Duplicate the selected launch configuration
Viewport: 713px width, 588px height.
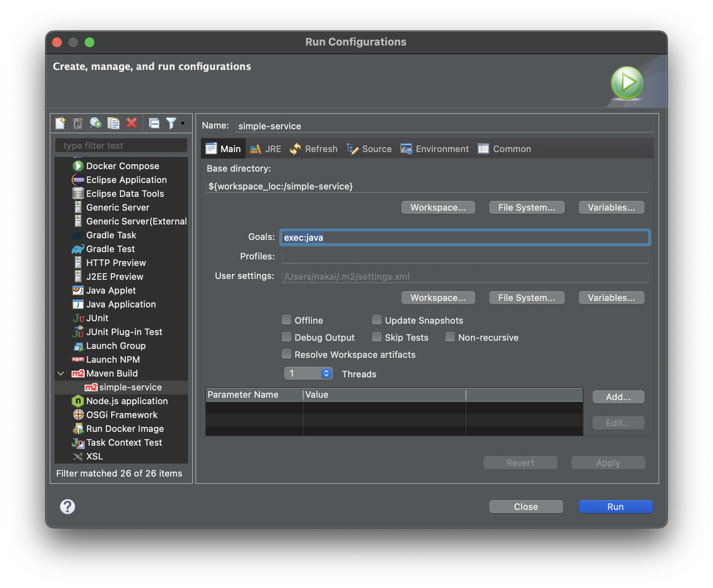click(114, 123)
